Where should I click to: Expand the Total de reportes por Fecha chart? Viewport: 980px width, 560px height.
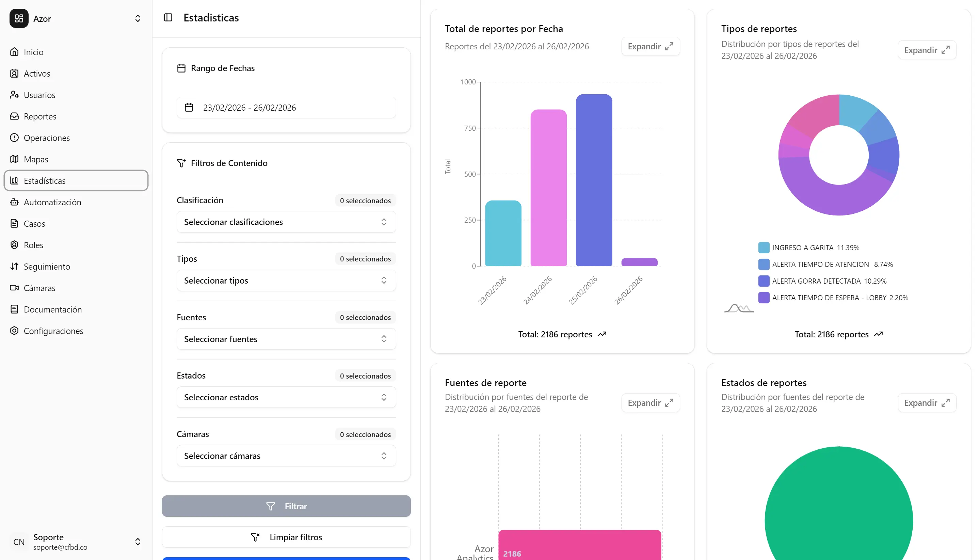tap(650, 46)
